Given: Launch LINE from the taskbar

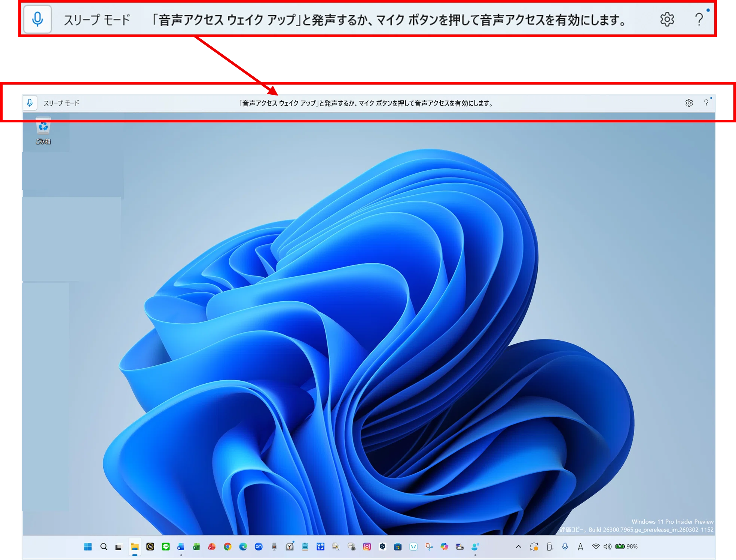Looking at the screenshot, I should point(166,547).
